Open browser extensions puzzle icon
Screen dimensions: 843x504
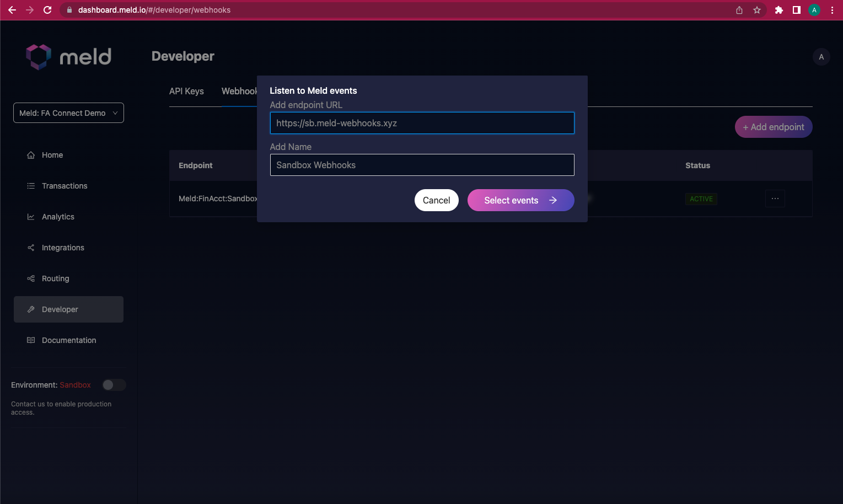pos(779,10)
